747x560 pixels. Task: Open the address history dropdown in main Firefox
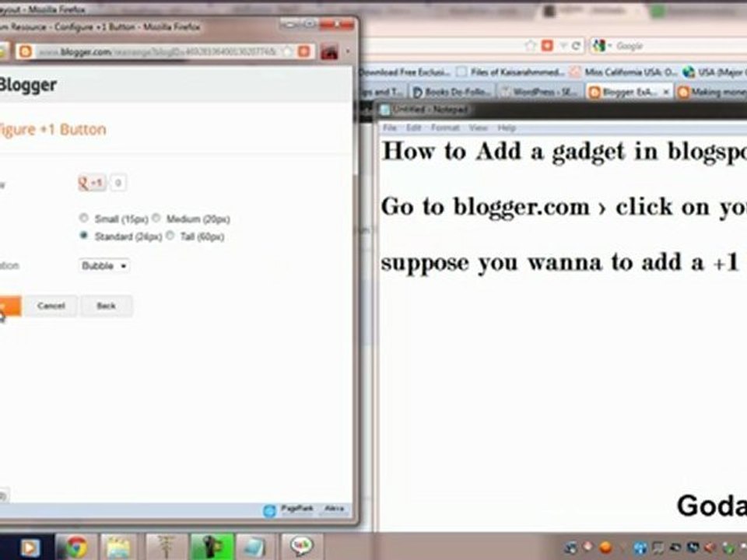(563, 46)
